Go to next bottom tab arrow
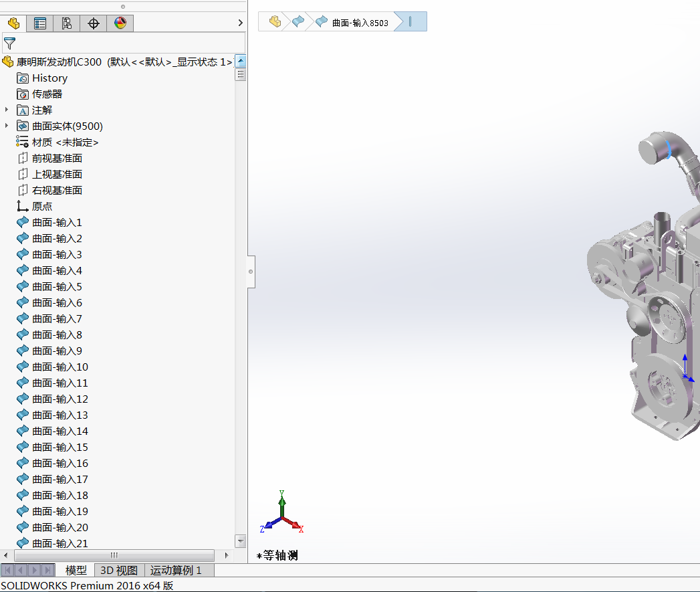 34,570
